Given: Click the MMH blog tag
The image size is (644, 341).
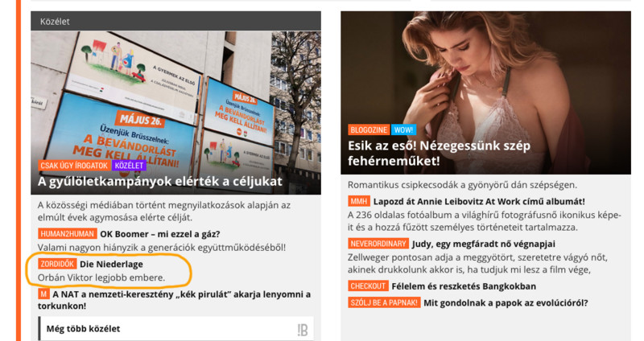Looking at the screenshot, I should coord(359,202).
